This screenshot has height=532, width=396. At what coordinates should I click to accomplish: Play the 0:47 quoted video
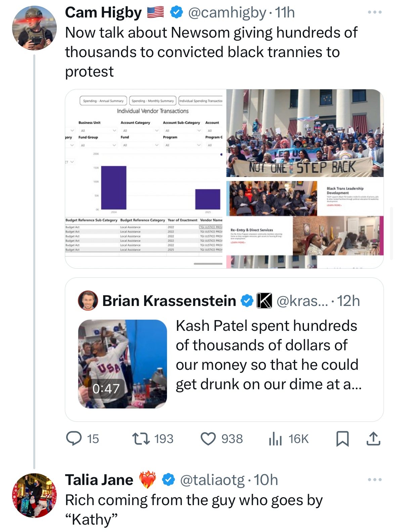[x=122, y=364]
